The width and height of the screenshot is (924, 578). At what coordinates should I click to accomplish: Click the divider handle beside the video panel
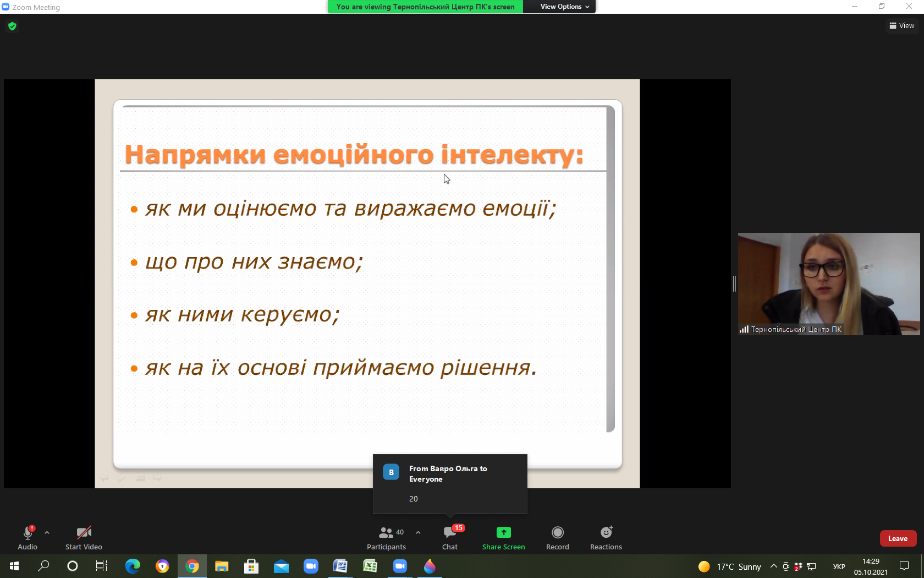point(734,284)
